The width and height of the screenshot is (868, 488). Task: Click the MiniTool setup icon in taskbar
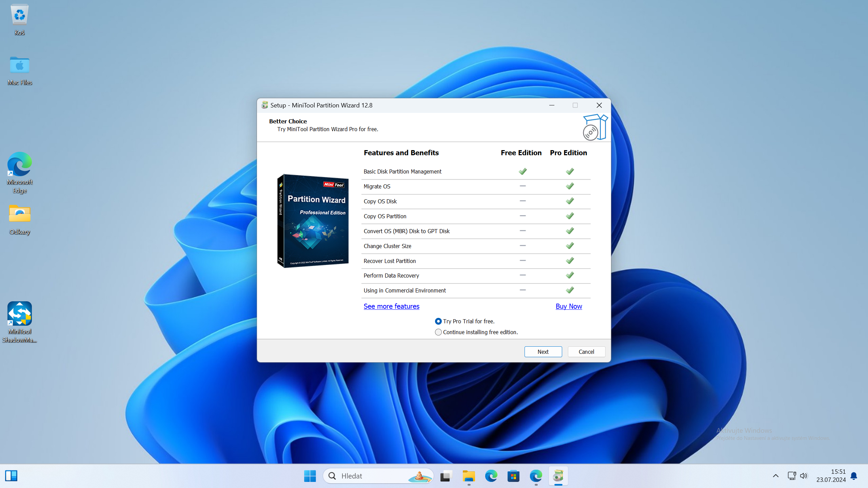(x=558, y=476)
